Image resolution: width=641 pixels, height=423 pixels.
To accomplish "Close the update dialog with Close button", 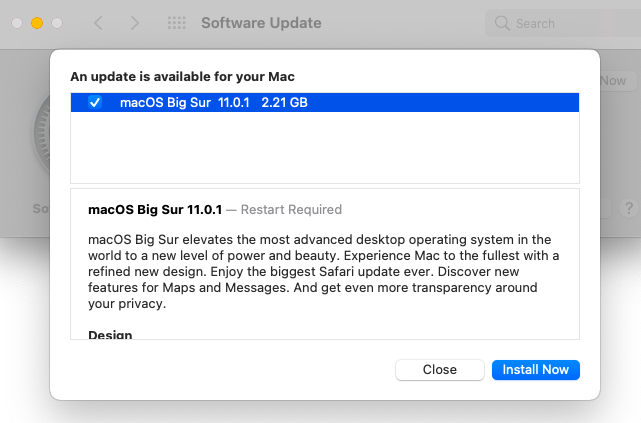I will (440, 369).
